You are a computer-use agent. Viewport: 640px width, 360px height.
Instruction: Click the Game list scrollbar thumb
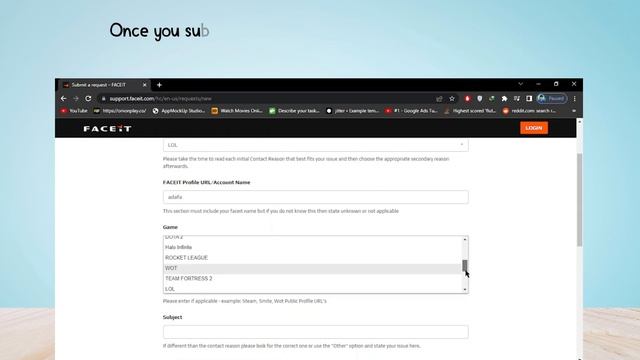(465, 265)
